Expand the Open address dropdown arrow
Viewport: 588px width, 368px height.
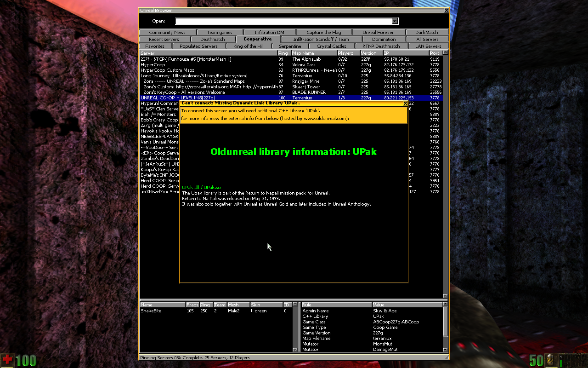click(395, 21)
